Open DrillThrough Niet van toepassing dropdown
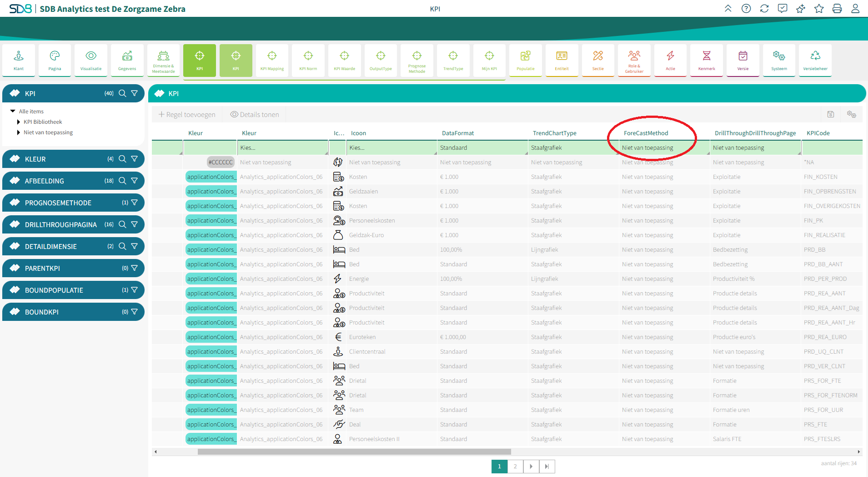 pos(755,148)
